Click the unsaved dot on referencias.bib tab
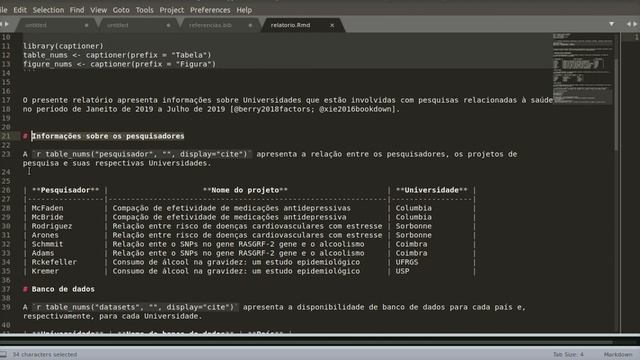The image size is (640, 360). coord(250,25)
